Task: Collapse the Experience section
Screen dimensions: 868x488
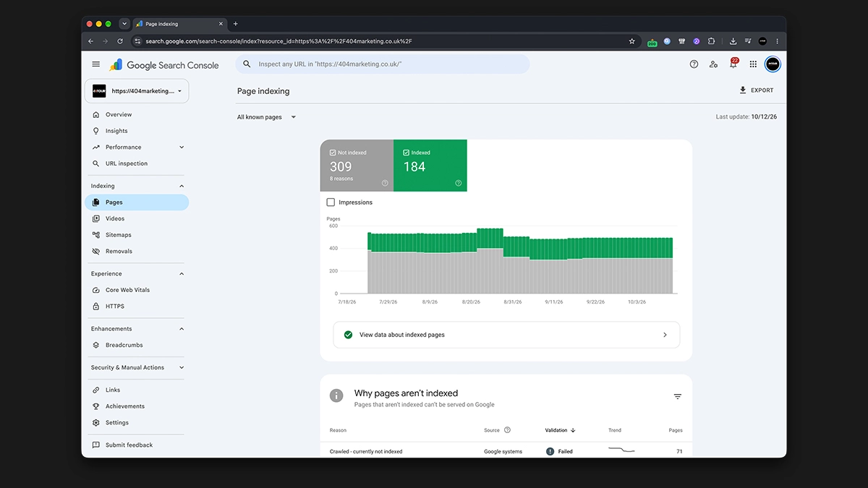Action: coord(182,274)
